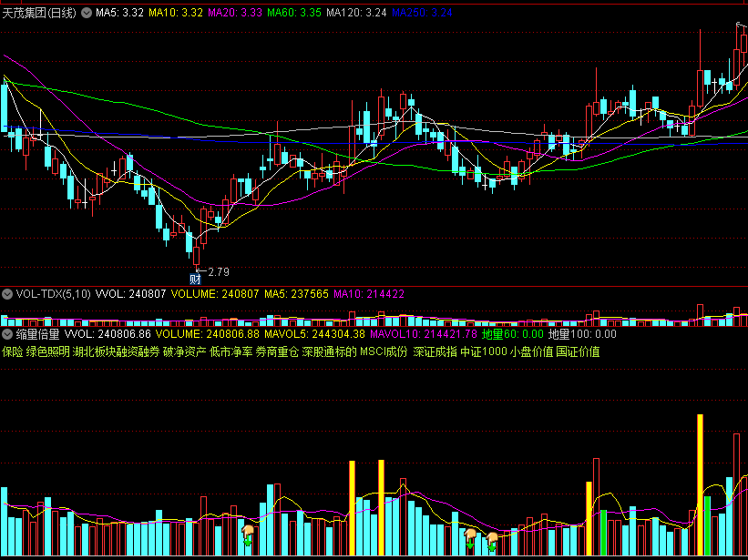Select the green MA60: 3.35 label
This screenshot has height=560, width=748.
pyautogui.click(x=294, y=13)
